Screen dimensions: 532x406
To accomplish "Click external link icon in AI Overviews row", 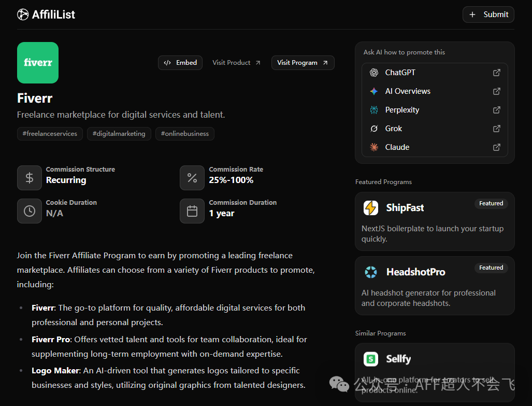I will click(496, 91).
